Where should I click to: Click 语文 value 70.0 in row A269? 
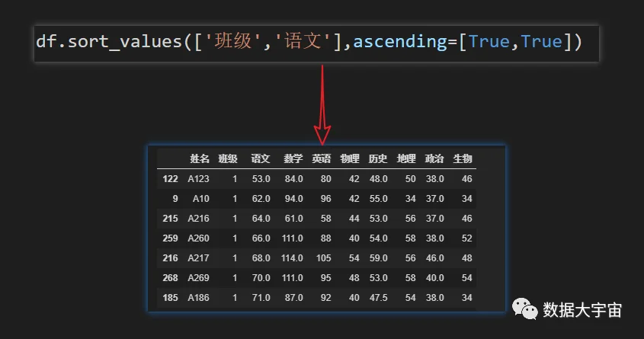[261, 278]
